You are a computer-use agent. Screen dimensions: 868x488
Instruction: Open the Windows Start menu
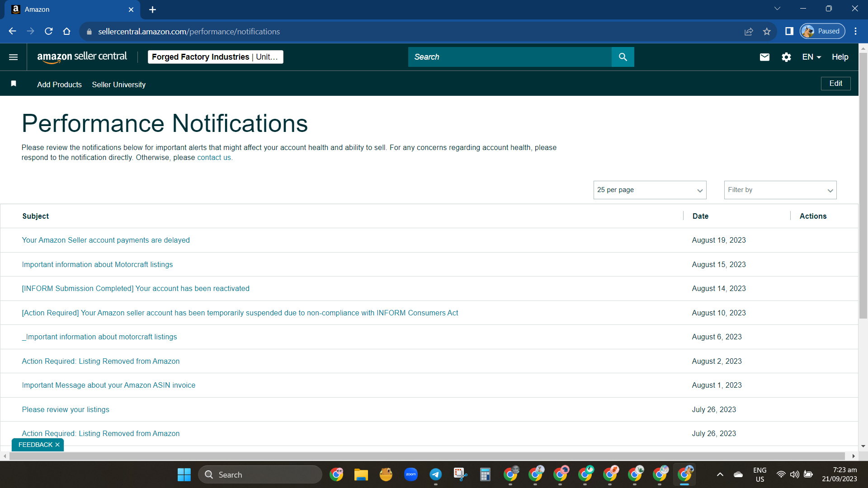tap(184, 474)
